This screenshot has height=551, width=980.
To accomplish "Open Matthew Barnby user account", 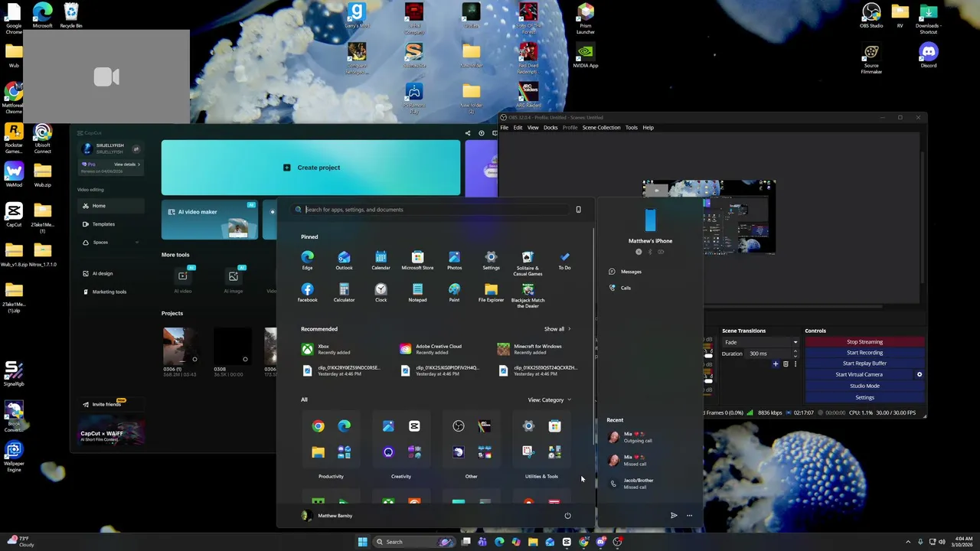I will (x=327, y=516).
